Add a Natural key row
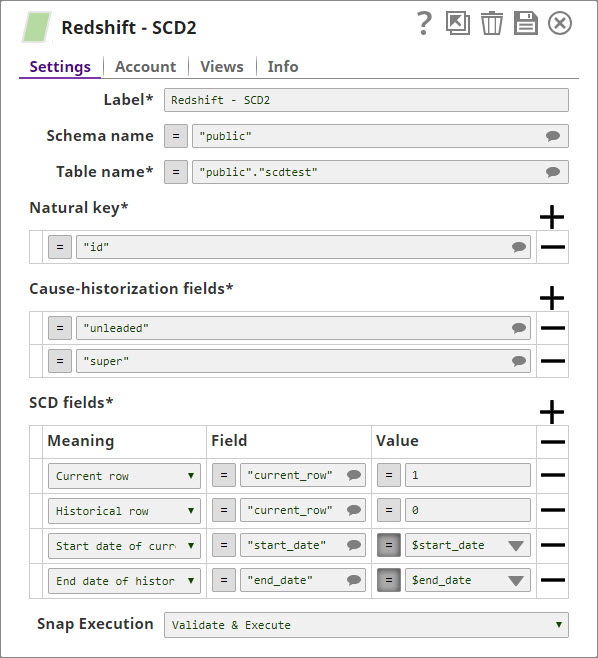The image size is (598, 658). pos(552,217)
